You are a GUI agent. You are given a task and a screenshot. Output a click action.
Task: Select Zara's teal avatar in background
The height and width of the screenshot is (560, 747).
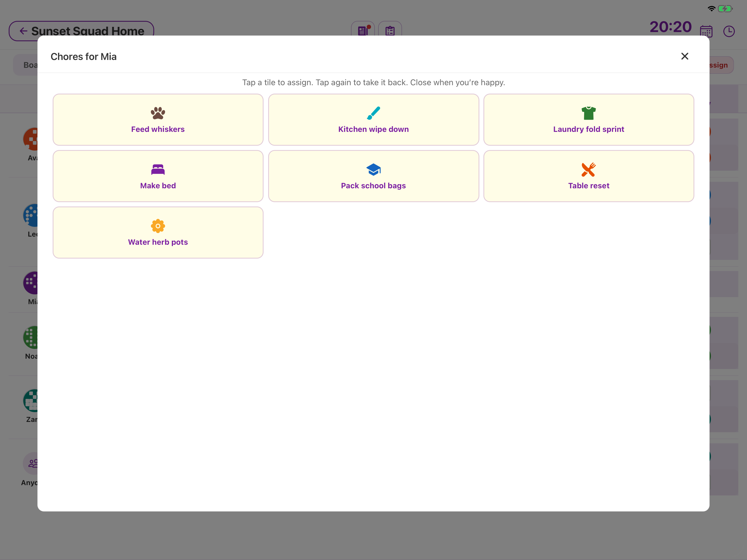(x=30, y=400)
